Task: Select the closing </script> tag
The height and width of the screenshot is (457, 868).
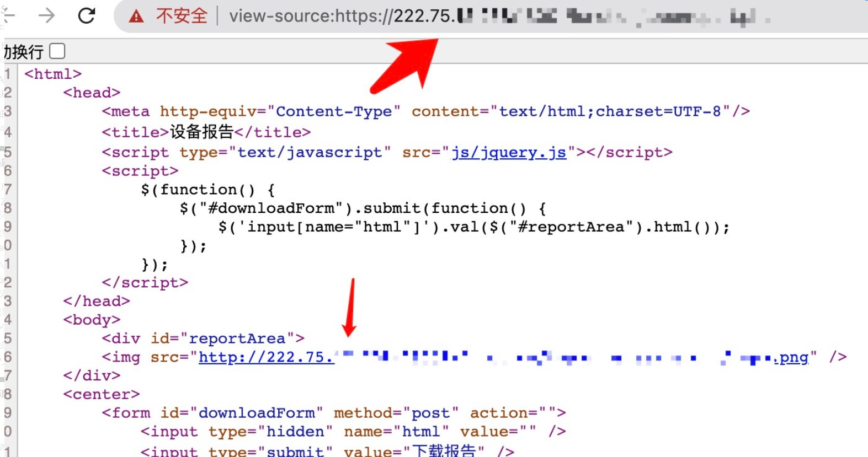Action: pyautogui.click(x=145, y=282)
